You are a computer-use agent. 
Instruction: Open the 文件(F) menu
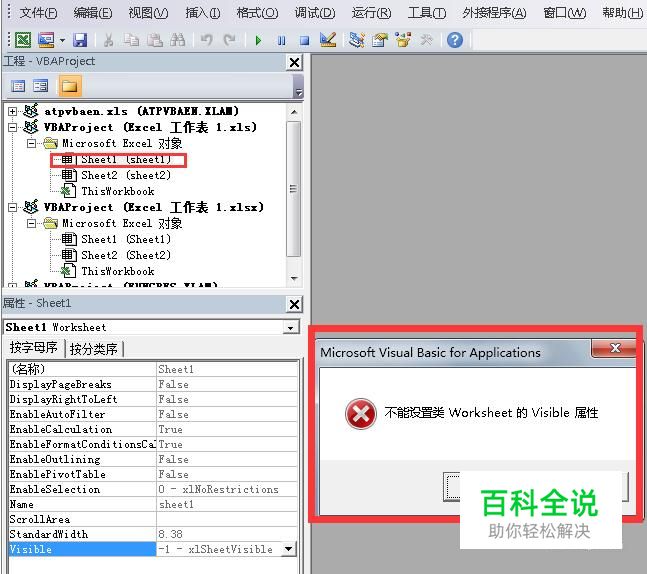pyautogui.click(x=38, y=13)
